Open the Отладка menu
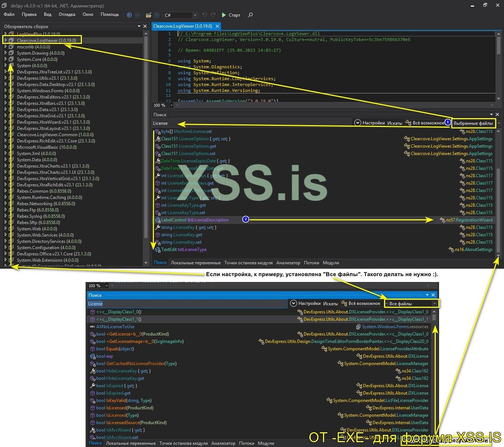The width and height of the screenshot is (504, 447). 67,14
